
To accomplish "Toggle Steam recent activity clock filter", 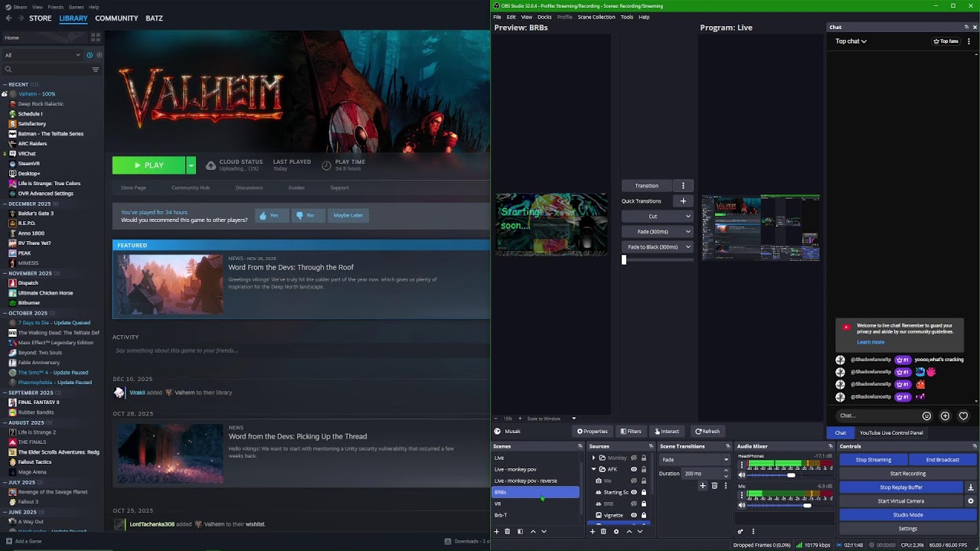I will [x=90, y=55].
